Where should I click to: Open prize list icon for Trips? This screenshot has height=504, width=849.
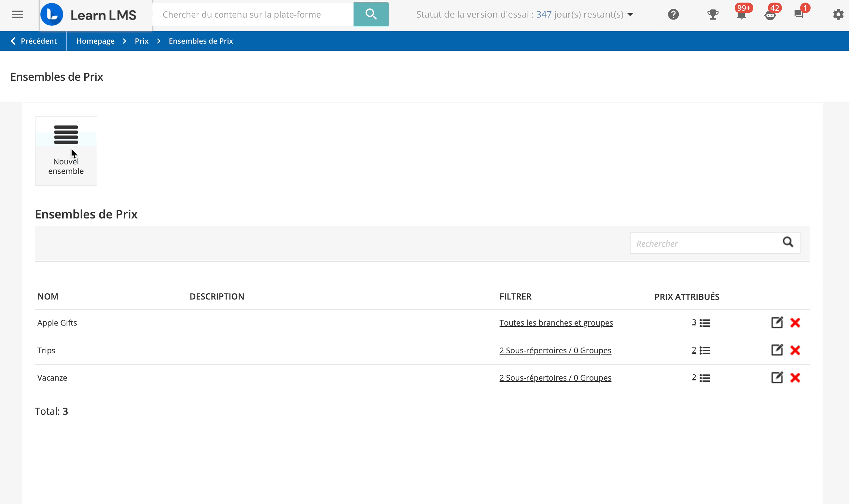tap(705, 351)
